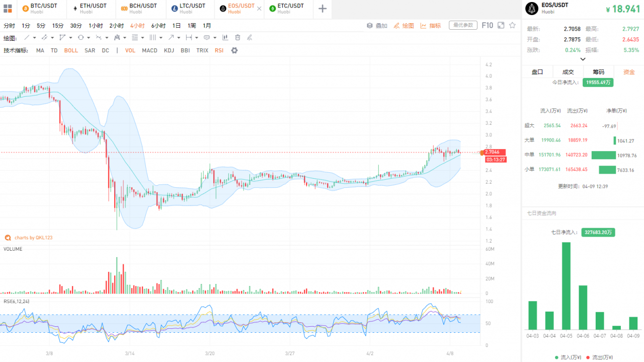Open dropdown next to pitchfork tool
The image size is (644, 362).
point(125,38)
